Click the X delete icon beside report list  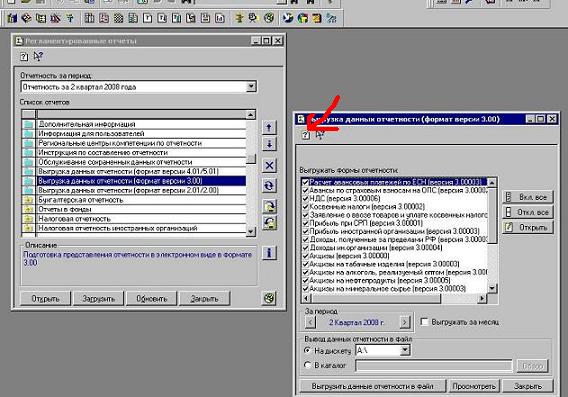pos(269,166)
